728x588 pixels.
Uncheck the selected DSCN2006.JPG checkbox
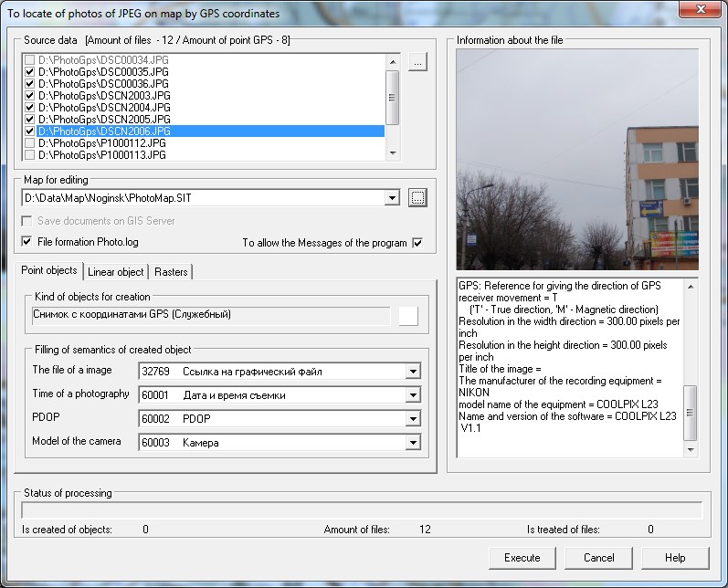[29, 131]
